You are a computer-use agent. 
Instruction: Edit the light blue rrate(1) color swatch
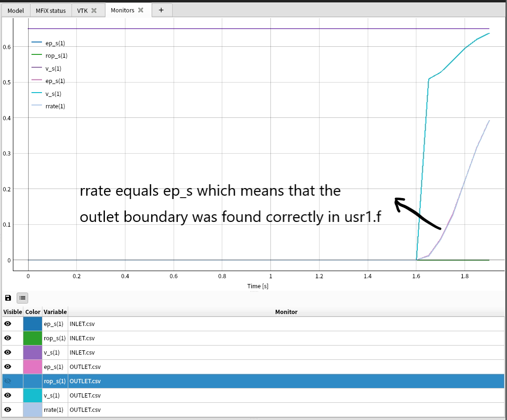(32, 409)
